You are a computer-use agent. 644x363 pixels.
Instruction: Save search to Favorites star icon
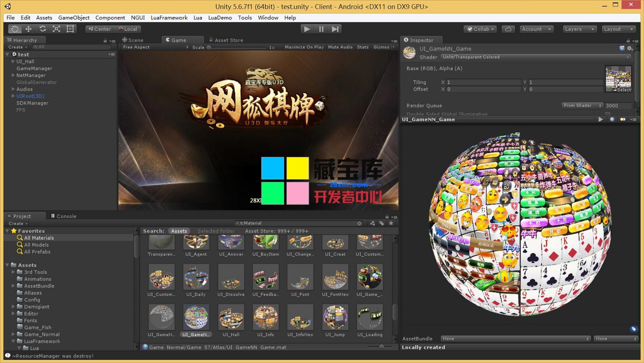(x=391, y=223)
